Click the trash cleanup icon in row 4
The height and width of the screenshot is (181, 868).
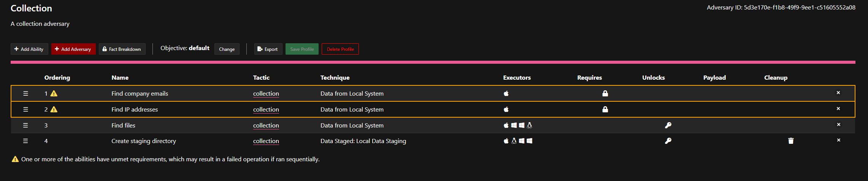click(791, 141)
